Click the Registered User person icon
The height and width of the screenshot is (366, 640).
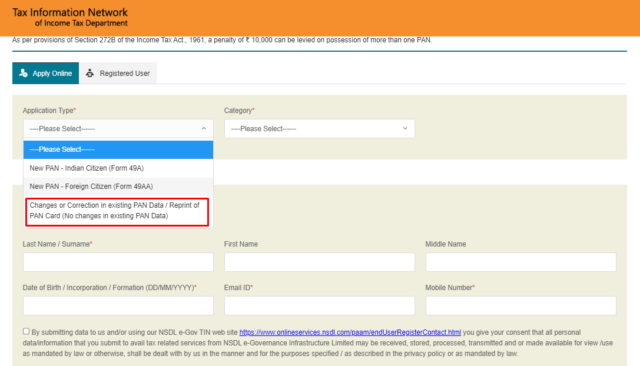pyautogui.click(x=90, y=73)
